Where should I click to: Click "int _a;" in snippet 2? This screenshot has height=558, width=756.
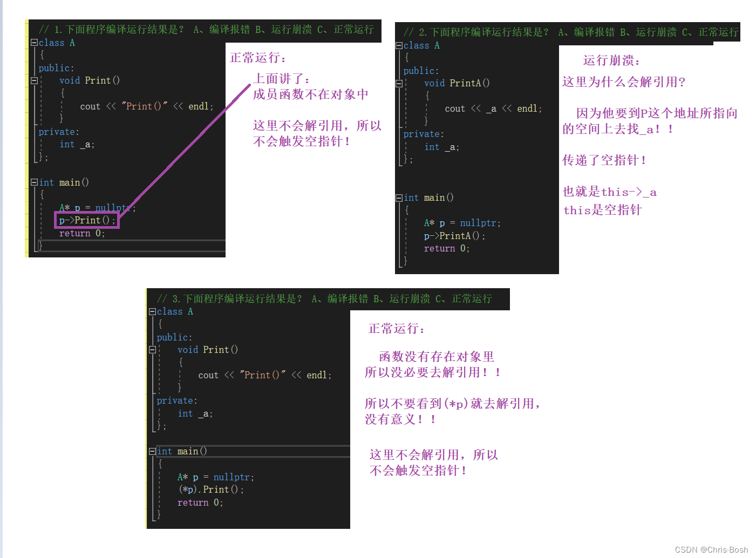[x=442, y=147]
